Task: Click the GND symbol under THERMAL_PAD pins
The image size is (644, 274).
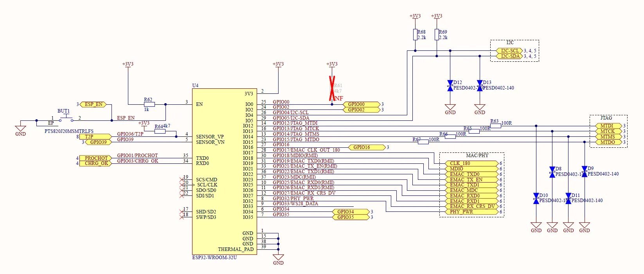Action: tap(278, 258)
